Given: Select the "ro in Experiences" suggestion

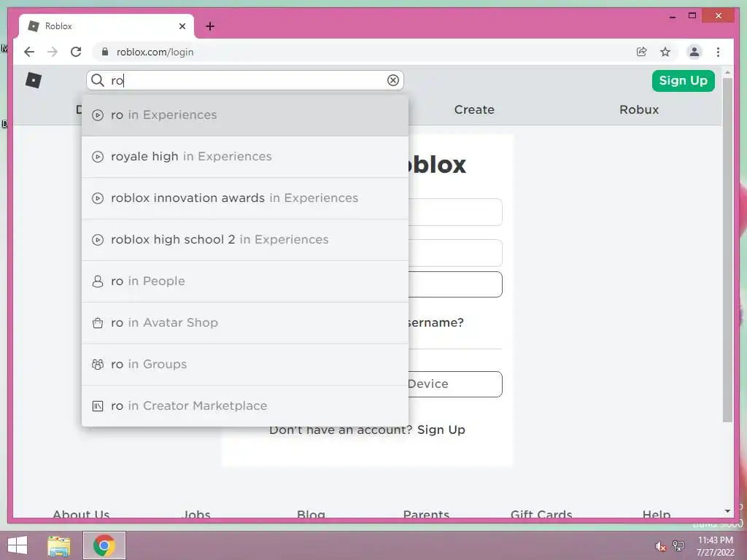Looking at the screenshot, I should (x=245, y=115).
